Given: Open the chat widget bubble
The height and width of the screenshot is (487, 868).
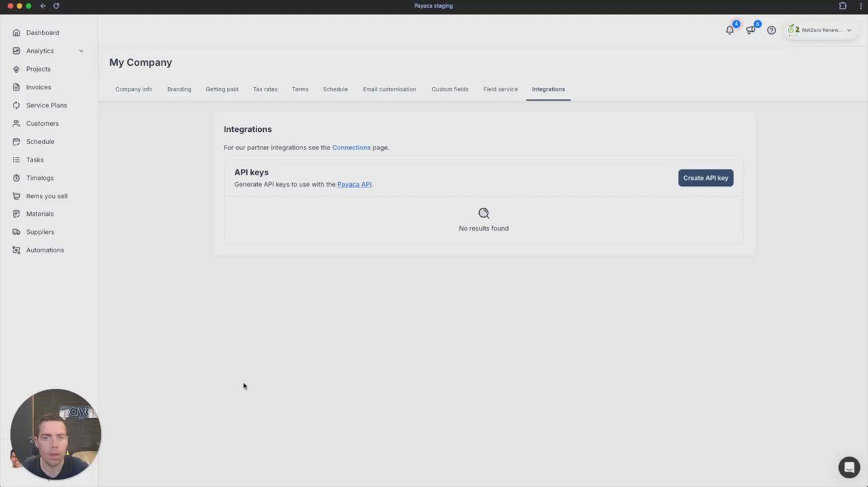Looking at the screenshot, I should click(x=849, y=467).
